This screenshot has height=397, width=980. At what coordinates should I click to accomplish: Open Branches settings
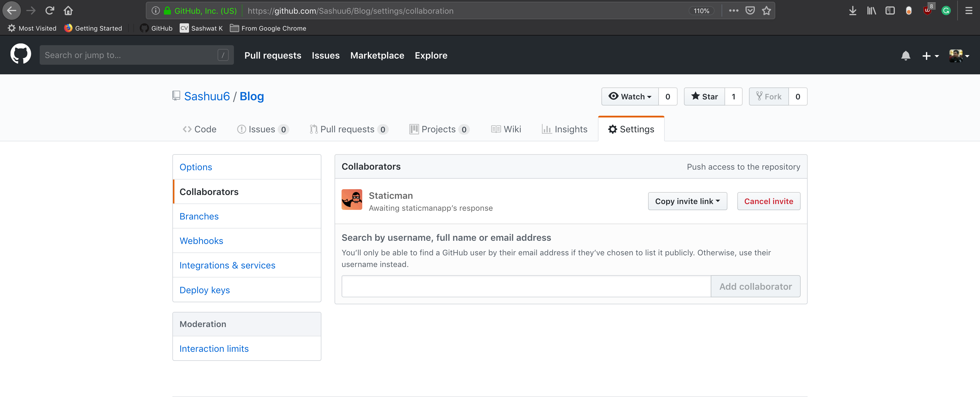pyautogui.click(x=247, y=216)
